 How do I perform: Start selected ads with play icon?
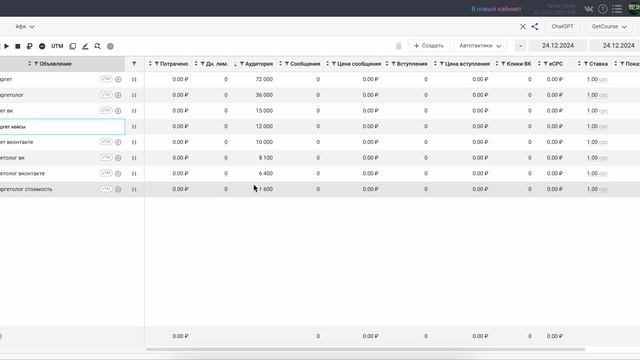[x=7, y=46]
